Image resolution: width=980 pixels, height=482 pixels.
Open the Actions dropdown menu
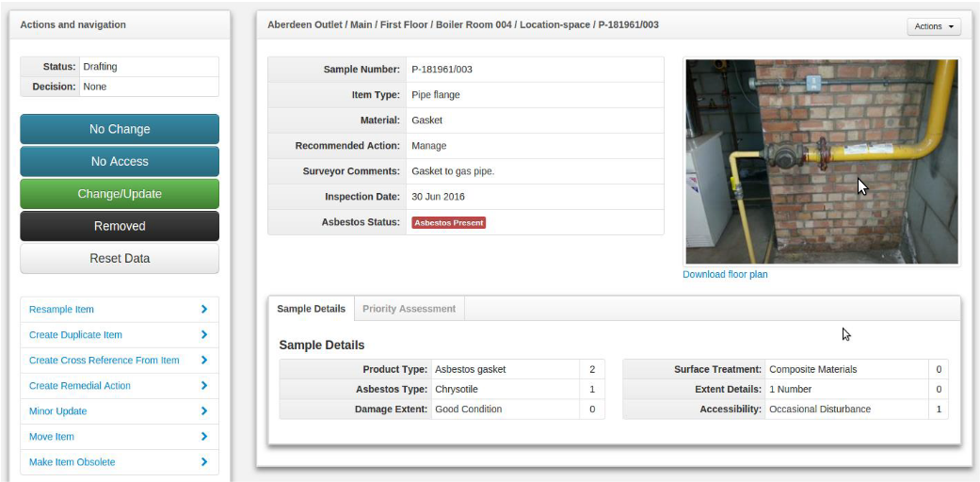pos(933,26)
